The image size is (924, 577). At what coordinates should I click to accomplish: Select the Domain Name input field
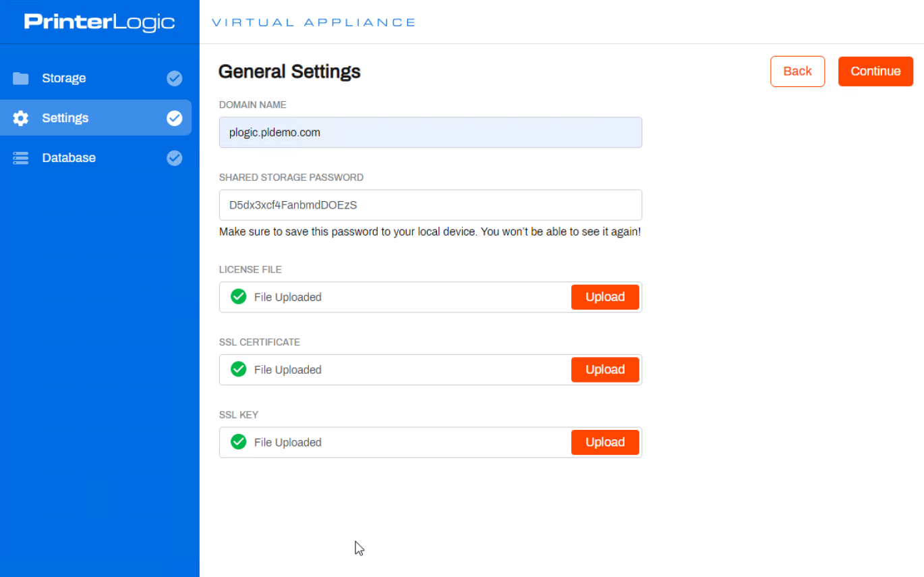click(x=430, y=132)
